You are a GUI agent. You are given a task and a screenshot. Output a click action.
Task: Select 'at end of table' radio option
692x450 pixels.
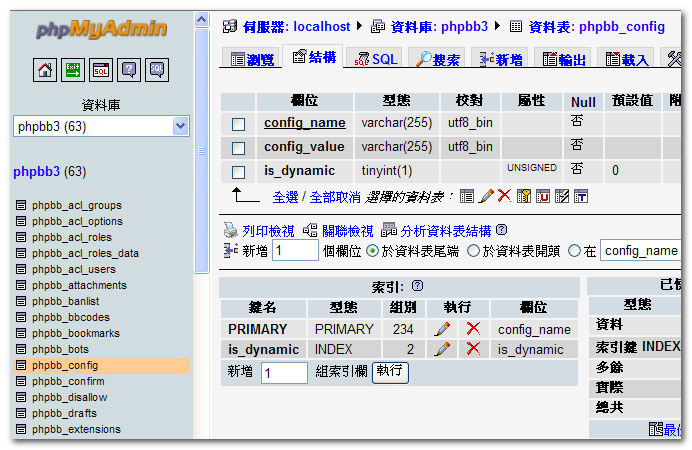point(372,251)
